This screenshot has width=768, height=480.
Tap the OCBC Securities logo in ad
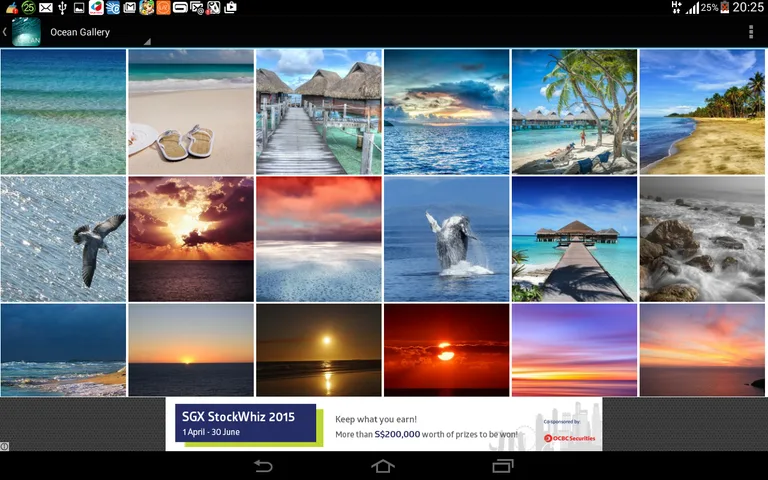point(569,437)
